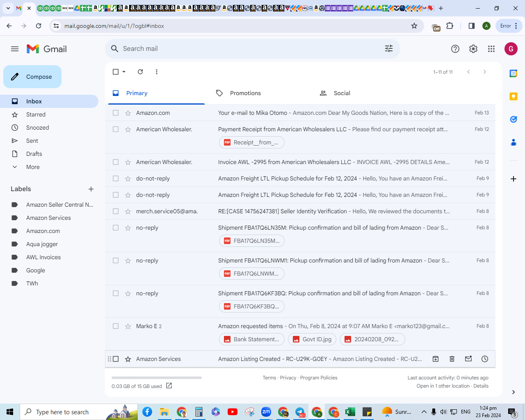525x420 pixels.
Task: Open Google Calendar side panel
Action: click(x=513, y=73)
